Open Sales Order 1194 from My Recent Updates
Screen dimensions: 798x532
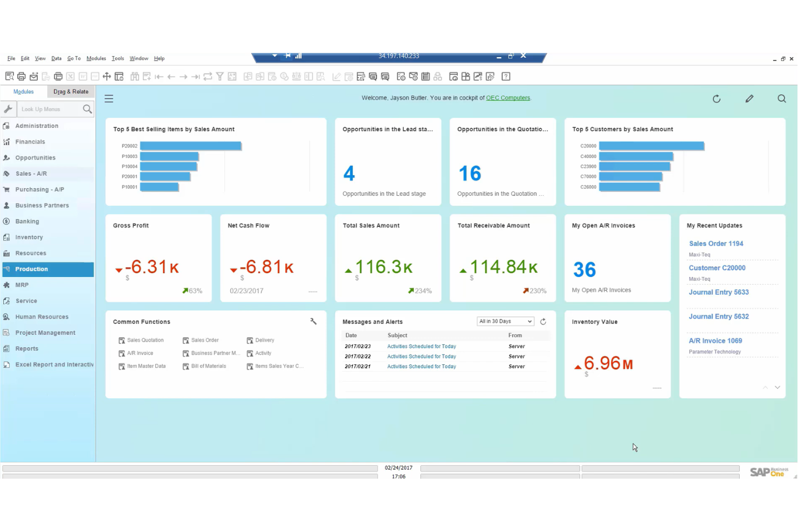click(x=716, y=243)
